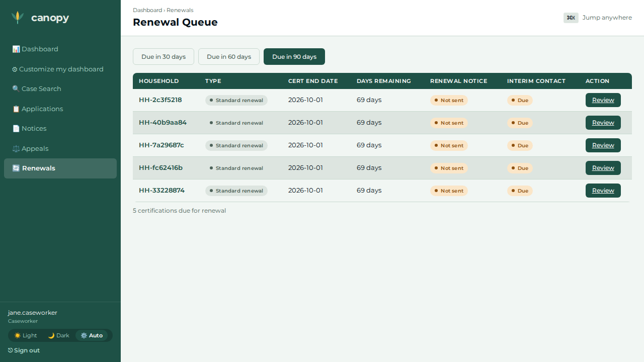Switch to the Light theme
Image resolution: width=644 pixels, height=362 pixels.
click(x=26, y=335)
